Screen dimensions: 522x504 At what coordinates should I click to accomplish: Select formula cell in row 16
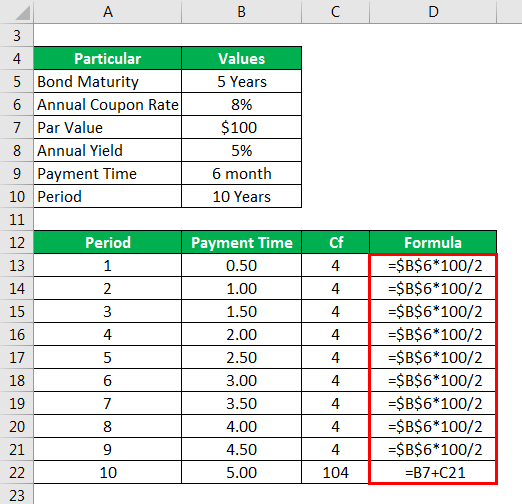coord(433,334)
